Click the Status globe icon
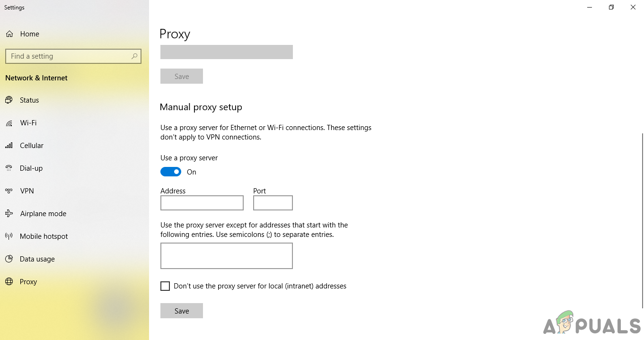The image size is (644, 340). 9,100
